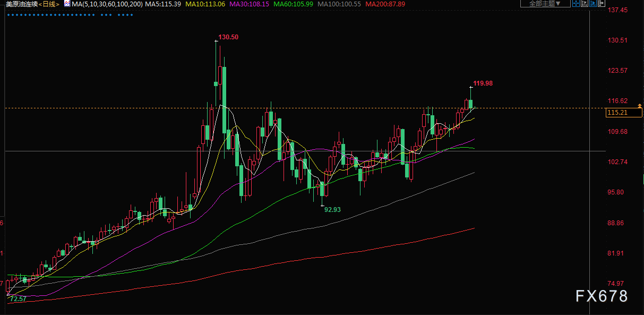
Task: Click the 130.51 price axis value
Action: click(617, 40)
